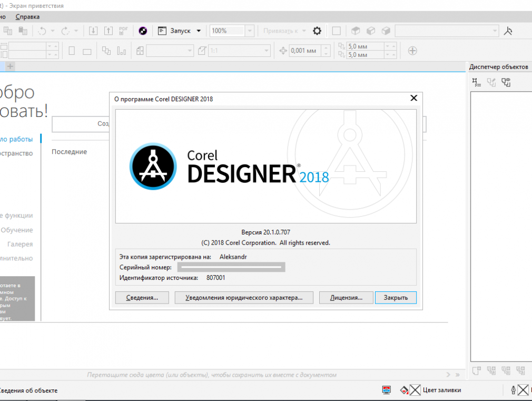Click the upper 5,0 мм duplicate distance field
The height and width of the screenshot is (401, 532).
click(366, 46)
